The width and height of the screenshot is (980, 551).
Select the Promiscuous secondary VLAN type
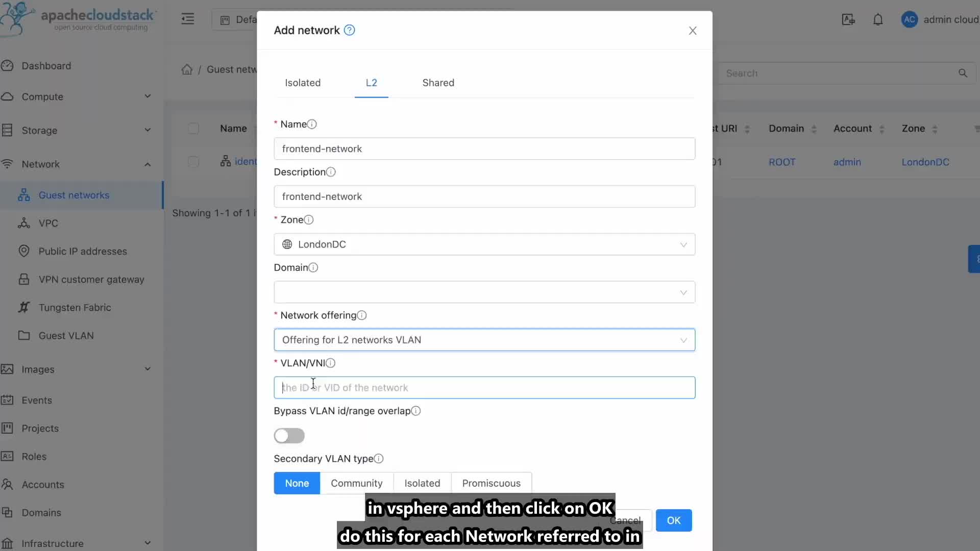click(492, 483)
